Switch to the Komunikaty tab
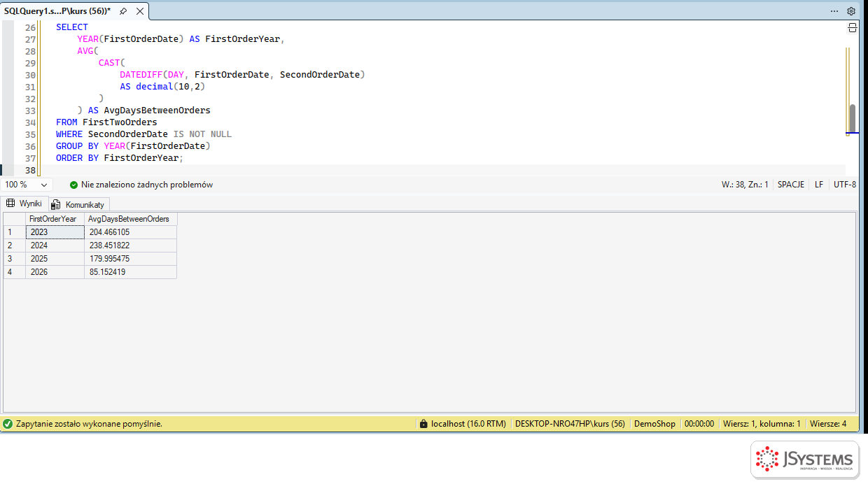 tap(78, 204)
